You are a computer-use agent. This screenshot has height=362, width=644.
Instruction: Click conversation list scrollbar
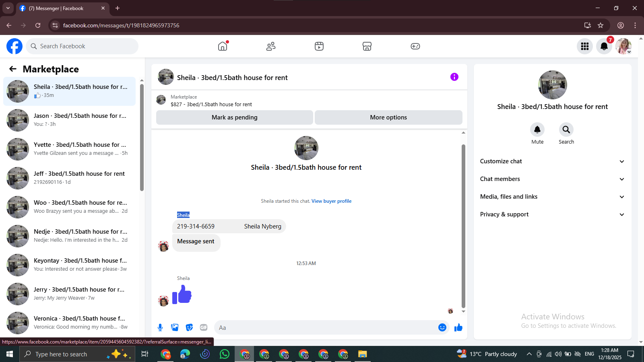[x=142, y=137]
